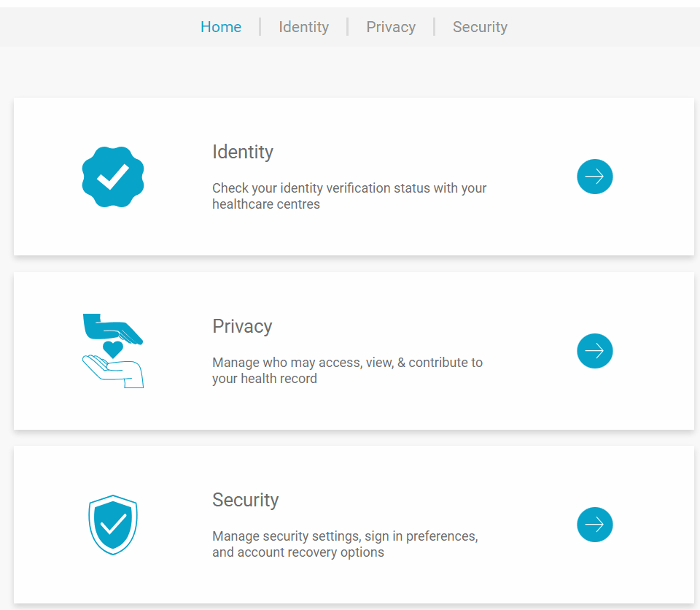Click the arrow icon beside Privacy description
This screenshot has width=700, height=610.
click(595, 351)
